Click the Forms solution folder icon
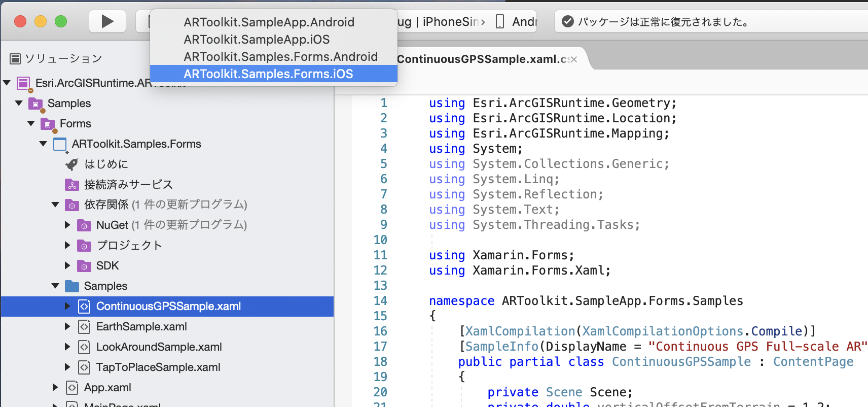 tap(48, 124)
